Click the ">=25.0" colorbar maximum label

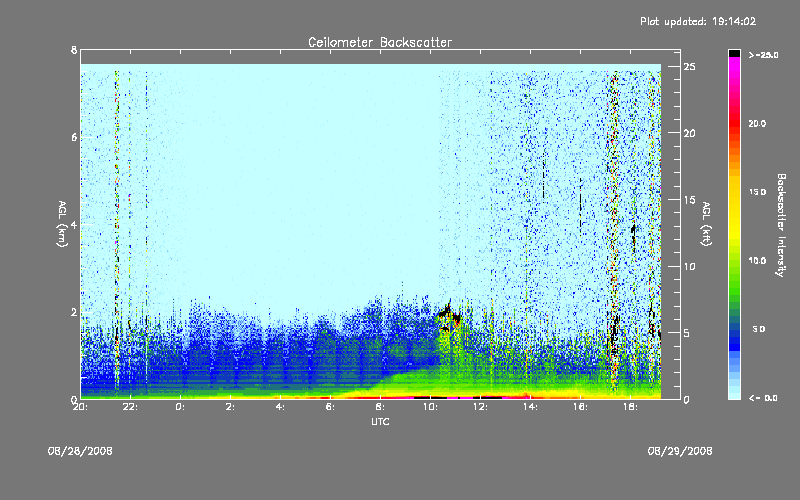763,55
